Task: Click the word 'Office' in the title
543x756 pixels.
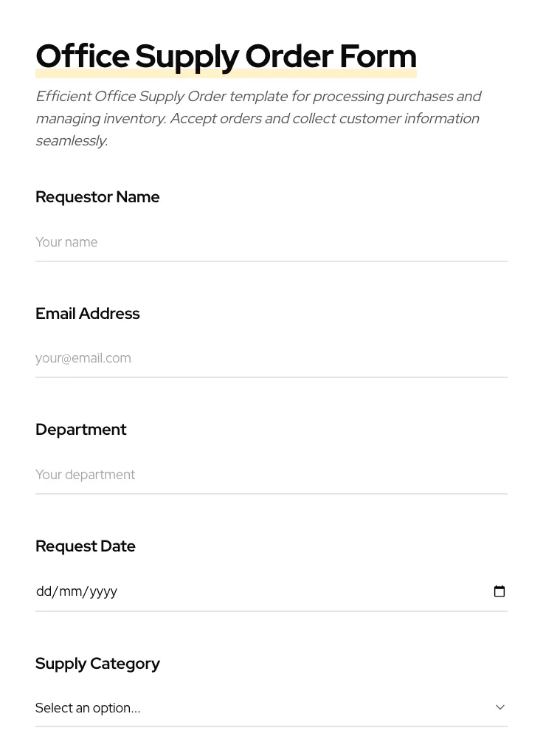Action: [x=82, y=56]
